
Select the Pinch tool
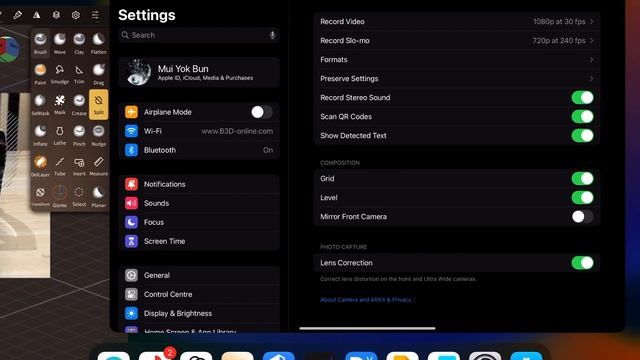79,135
